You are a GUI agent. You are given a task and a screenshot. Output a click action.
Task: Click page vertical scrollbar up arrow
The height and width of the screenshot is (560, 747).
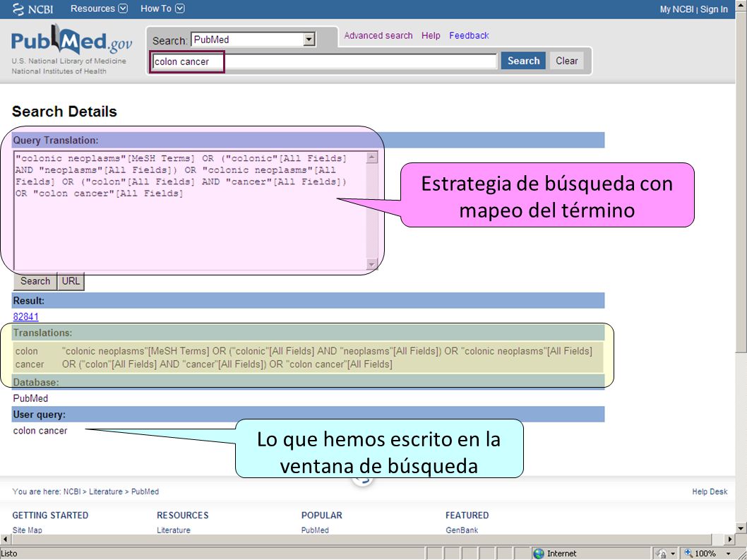click(x=741, y=5)
